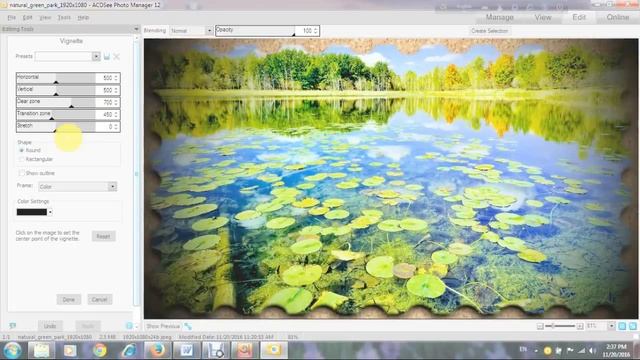Image resolution: width=640 pixels, height=360 pixels.
Task: Open the Edit menu
Action: [x=27, y=18]
